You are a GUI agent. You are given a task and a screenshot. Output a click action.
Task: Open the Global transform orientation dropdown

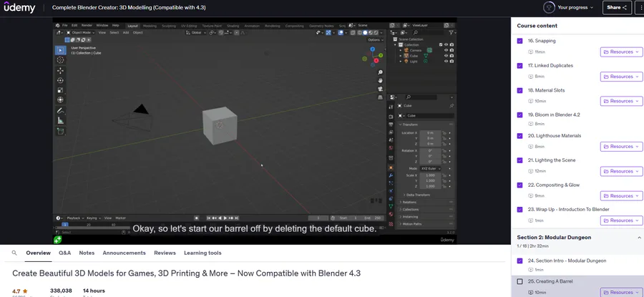point(196,32)
